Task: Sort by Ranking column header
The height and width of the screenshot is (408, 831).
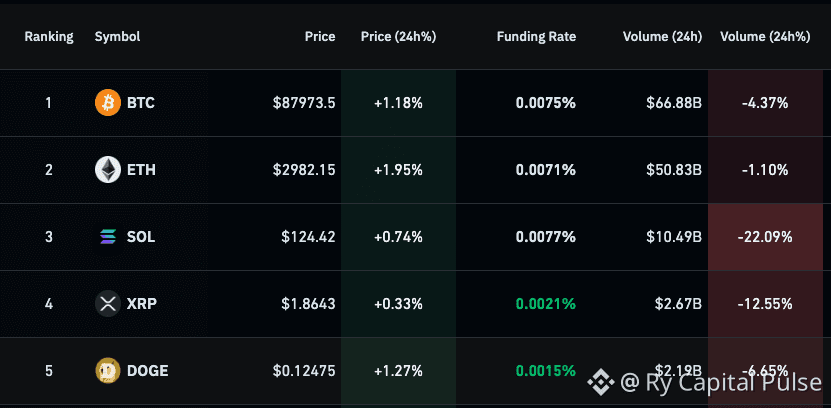Action: coord(49,37)
